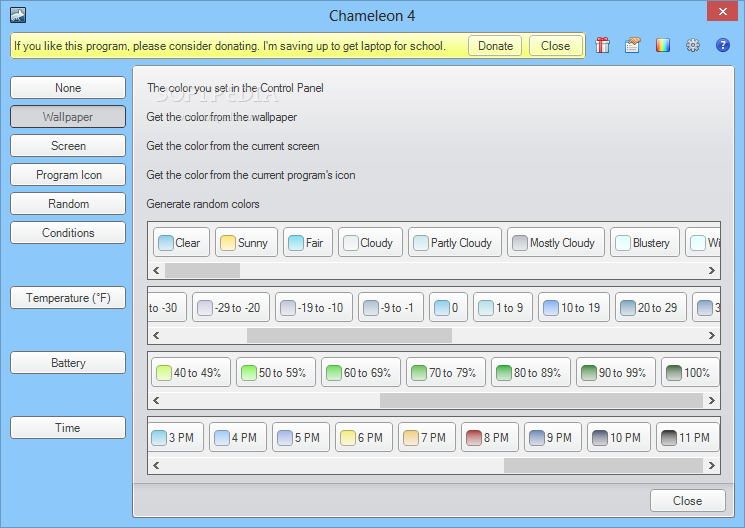Open the rainbow color palette icon
The width and height of the screenshot is (745, 528).
point(663,46)
